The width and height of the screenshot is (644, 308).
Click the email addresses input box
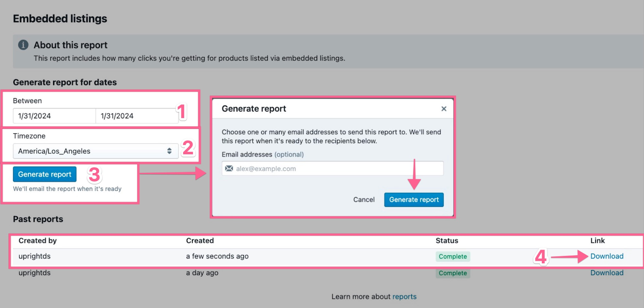(338, 169)
